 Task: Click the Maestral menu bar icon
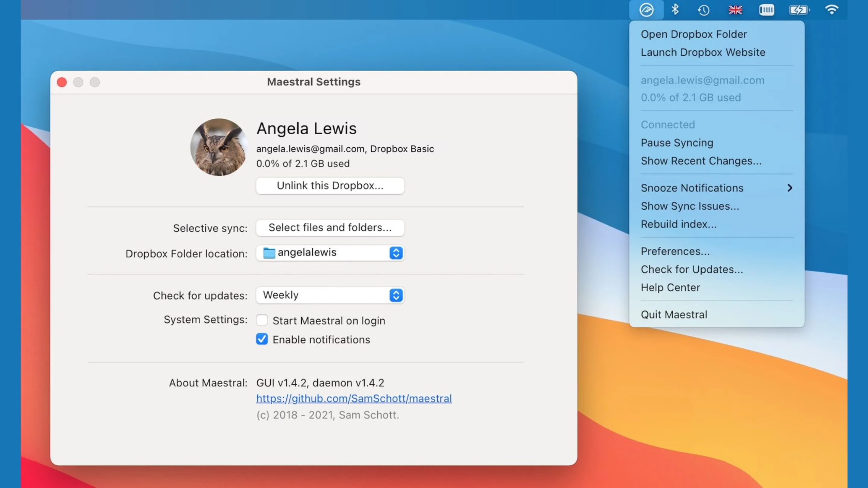coord(646,10)
